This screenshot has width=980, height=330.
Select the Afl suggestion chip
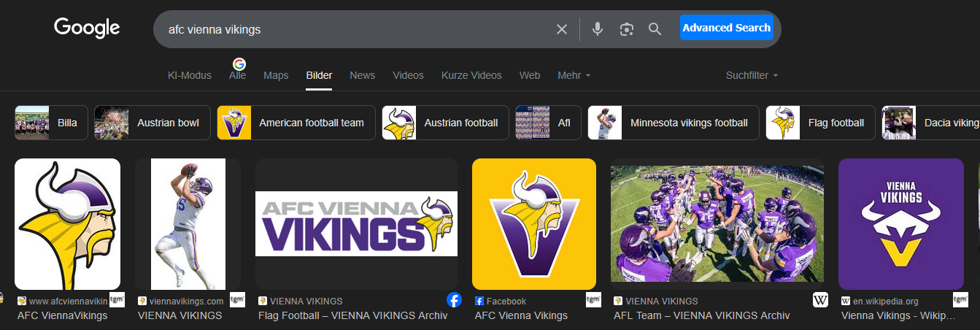(x=548, y=123)
